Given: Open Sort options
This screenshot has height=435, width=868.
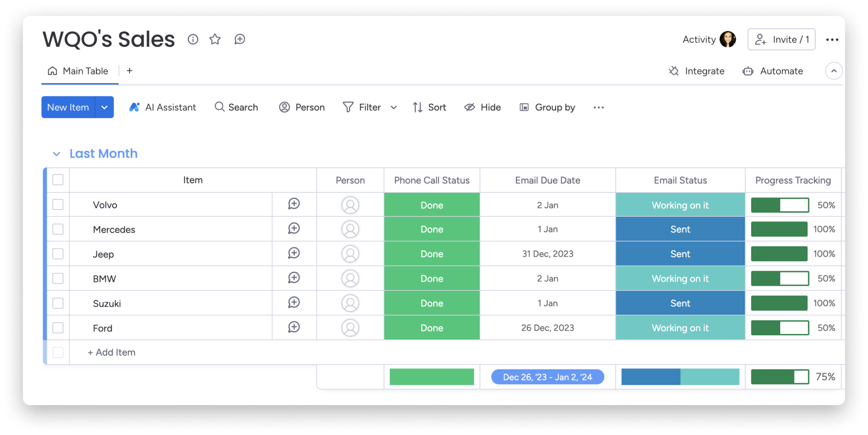Looking at the screenshot, I should [430, 107].
